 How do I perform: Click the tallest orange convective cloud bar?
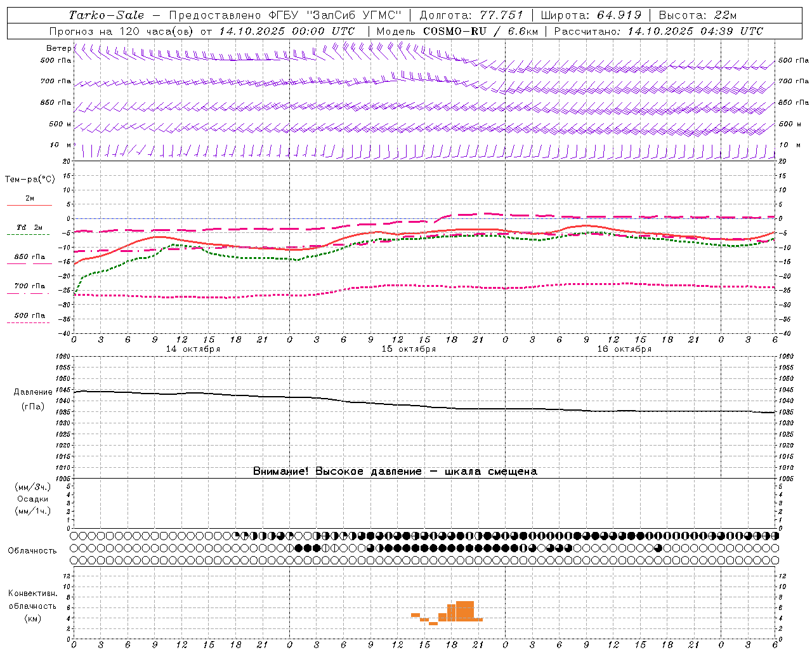pyautogui.click(x=465, y=611)
